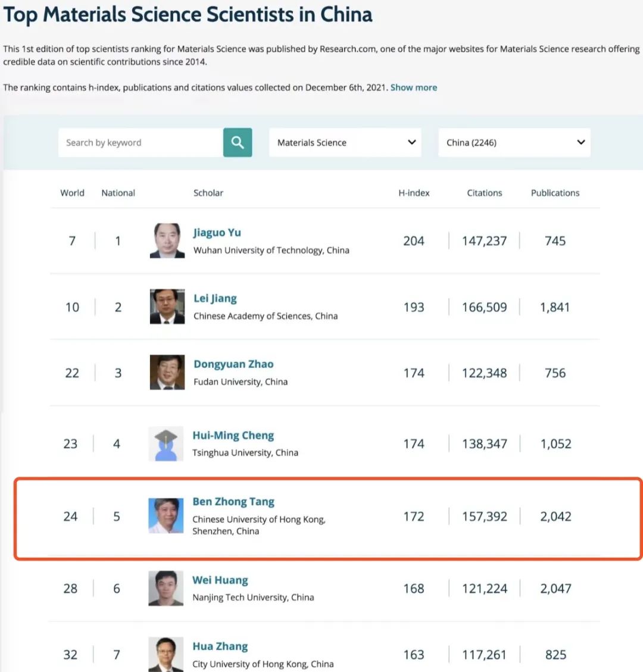Open Lei Jiang's profile link
Viewport: 643px width, 672px height.
pyautogui.click(x=215, y=298)
